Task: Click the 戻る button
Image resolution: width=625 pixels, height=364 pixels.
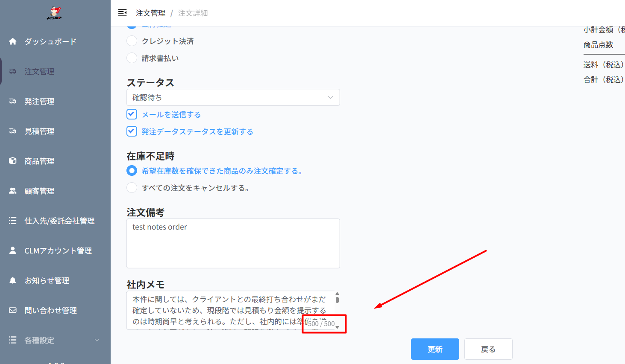Action: pos(488,349)
